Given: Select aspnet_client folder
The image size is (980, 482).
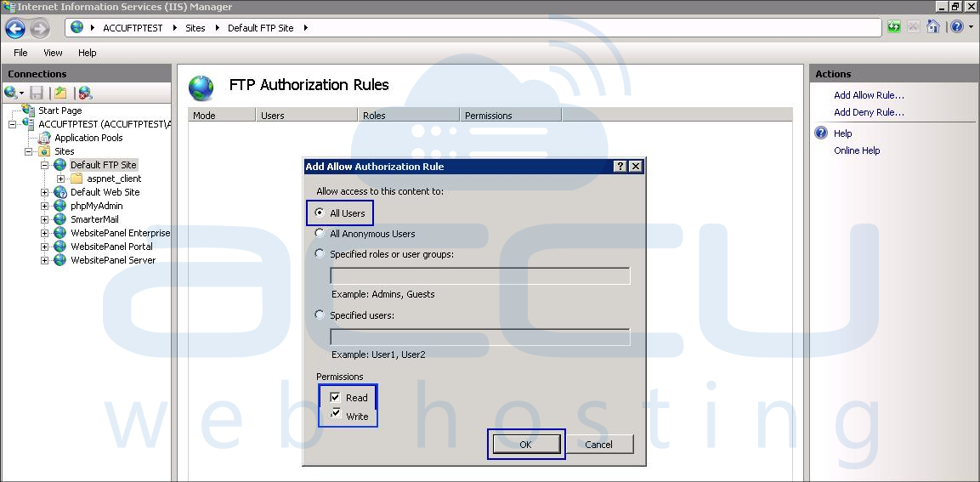Looking at the screenshot, I should 115,179.
